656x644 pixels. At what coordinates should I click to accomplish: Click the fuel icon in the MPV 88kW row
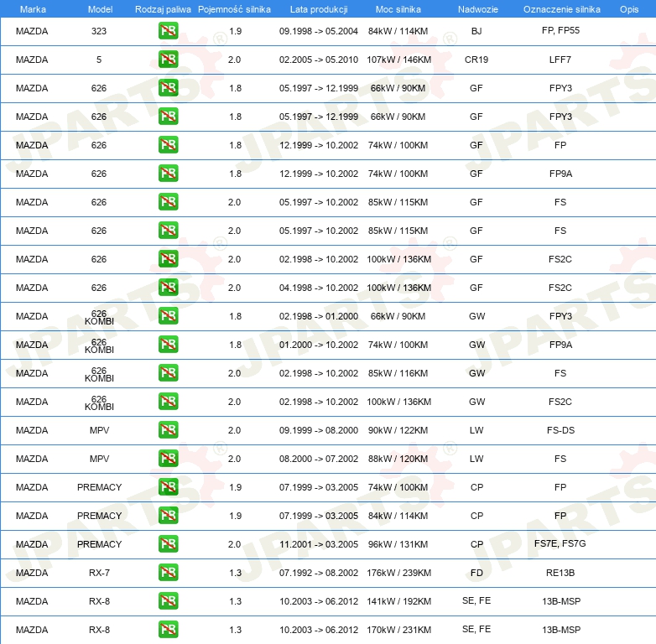coord(168,459)
